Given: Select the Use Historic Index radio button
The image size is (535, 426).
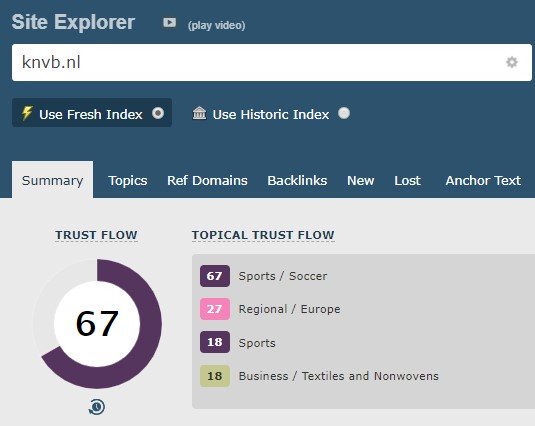Looking at the screenshot, I should (344, 113).
